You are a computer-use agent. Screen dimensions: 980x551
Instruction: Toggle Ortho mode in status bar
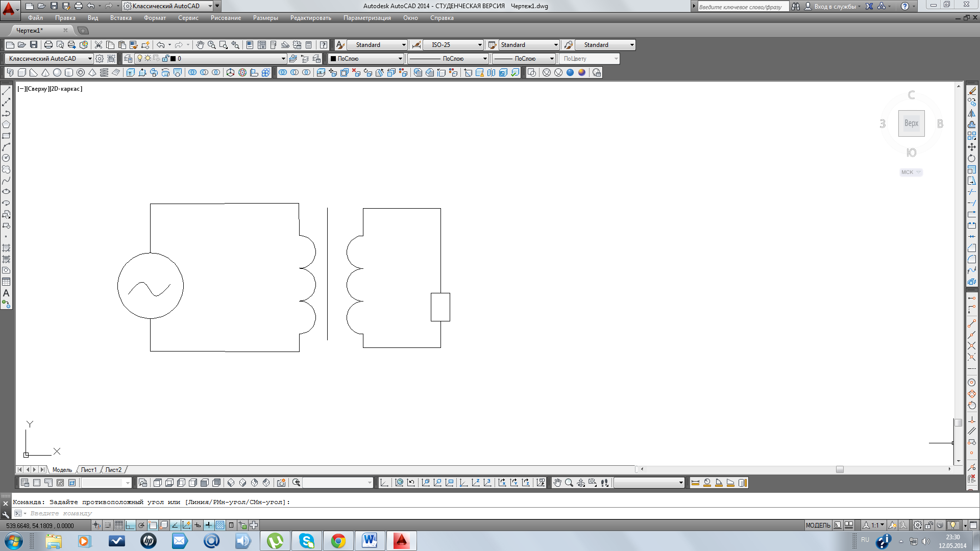click(x=130, y=525)
